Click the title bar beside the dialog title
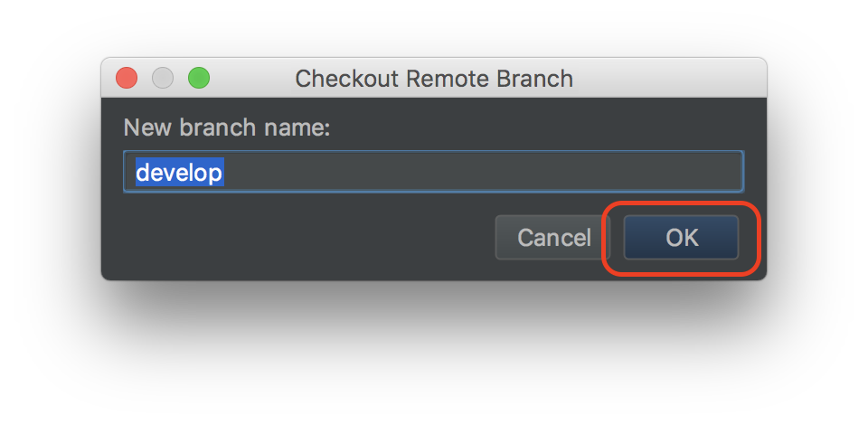The height and width of the screenshot is (425, 868). (x=665, y=78)
